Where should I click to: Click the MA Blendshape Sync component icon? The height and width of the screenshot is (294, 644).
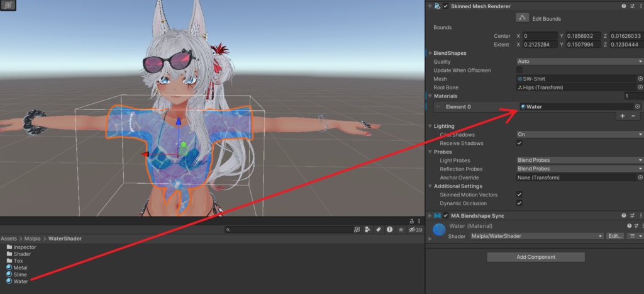click(x=438, y=215)
